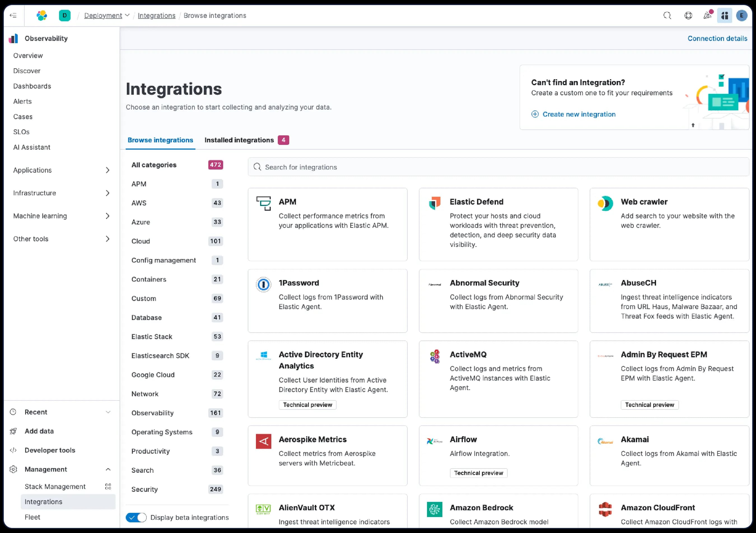The height and width of the screenshot is (533, 756).
Task: Select All categories filter
Action: coord(177,165)
